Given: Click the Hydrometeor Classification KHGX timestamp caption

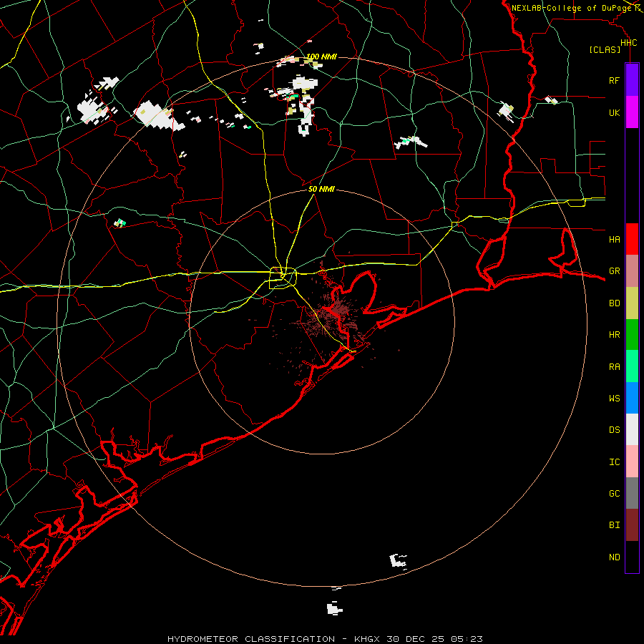Looking at the screenshot, I should (325, 639).
